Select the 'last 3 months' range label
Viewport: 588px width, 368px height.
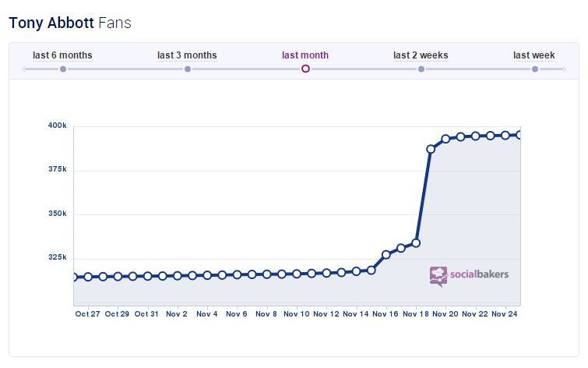pyautogui.click(x=187, y=55)
